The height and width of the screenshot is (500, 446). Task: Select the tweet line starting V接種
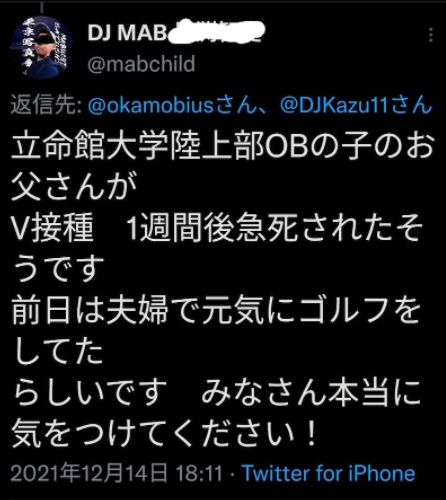click(217, 229)
